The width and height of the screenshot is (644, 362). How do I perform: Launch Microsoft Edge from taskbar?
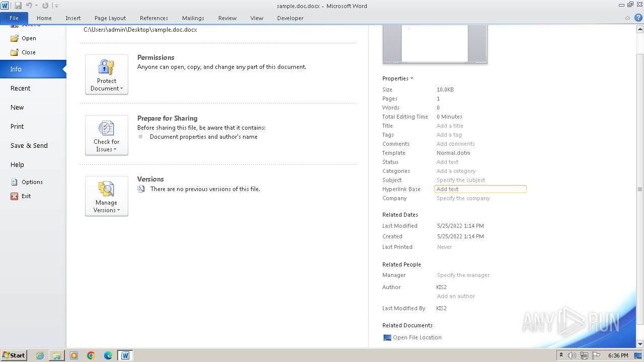click(108, 355)
